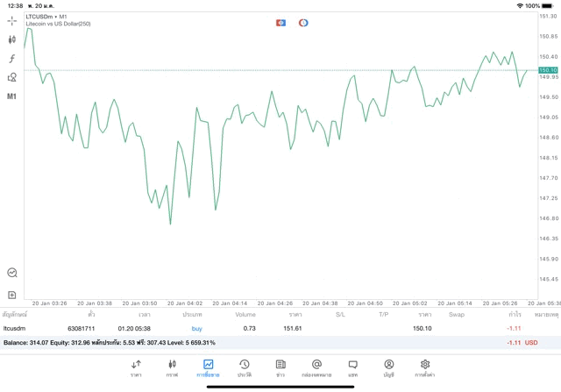This screenshot has height=392, width=561.
Task: Open chart type candlestick icon in sidebar
Action: pos(12,39)
